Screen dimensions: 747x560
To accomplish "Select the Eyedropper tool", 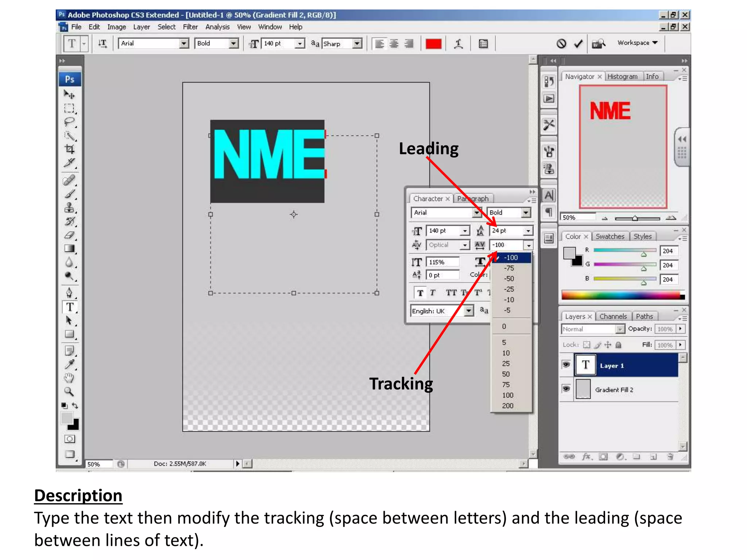I will point(69,364).
